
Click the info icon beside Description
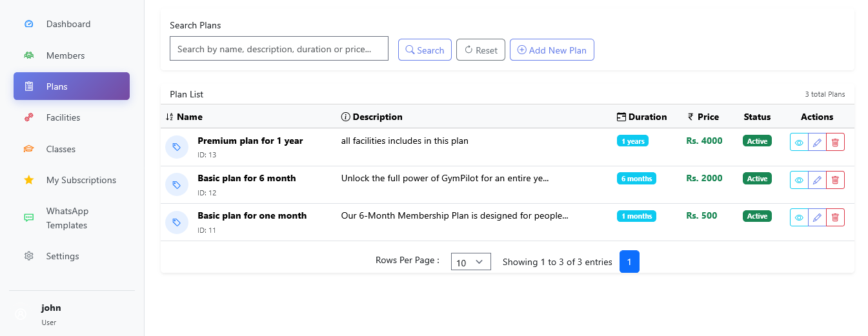coord(345,117)
